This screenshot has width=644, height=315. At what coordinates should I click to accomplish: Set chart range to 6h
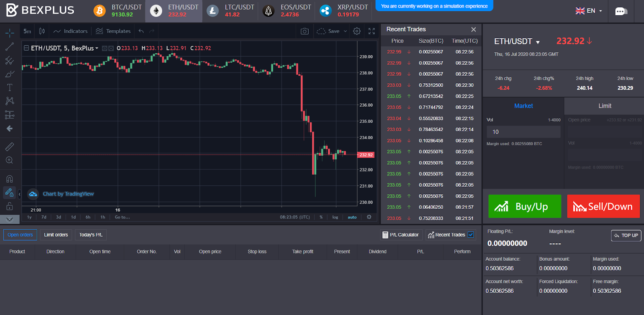pyautogui.click(x=88, y=217)
